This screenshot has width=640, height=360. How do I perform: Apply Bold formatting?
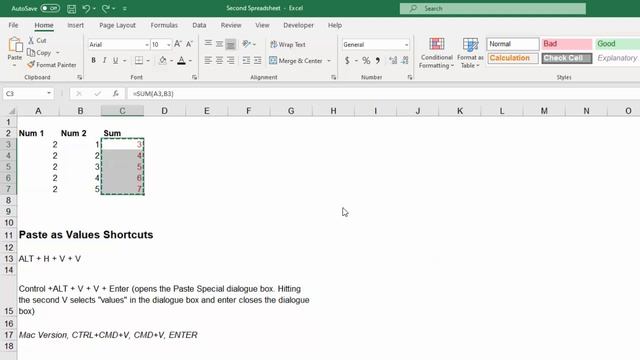93,60
